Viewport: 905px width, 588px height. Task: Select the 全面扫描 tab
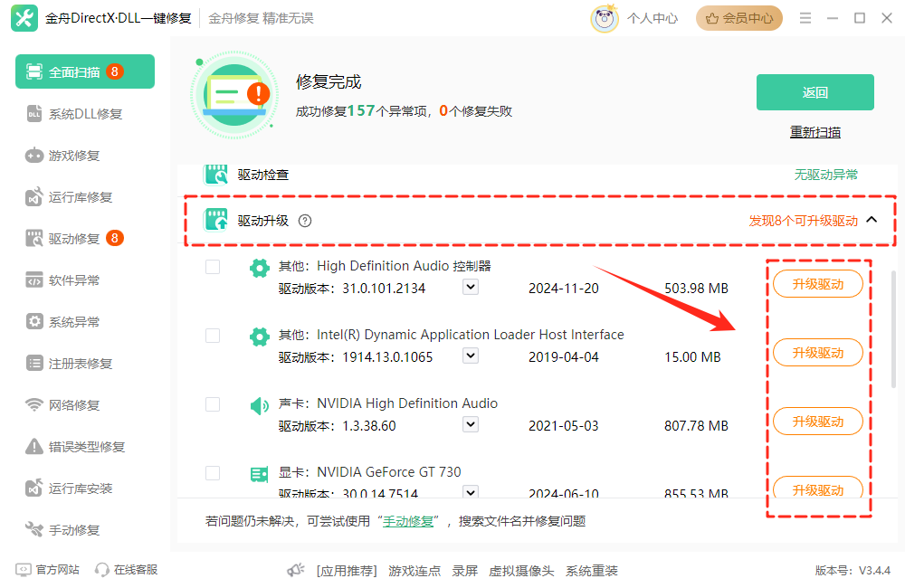[x=85, y=71]
